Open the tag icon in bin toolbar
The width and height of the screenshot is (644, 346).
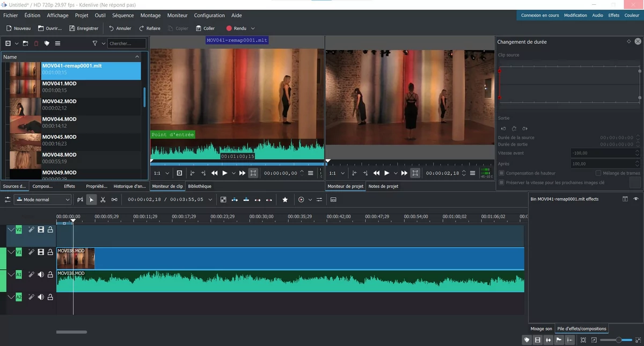click(47, 43)
